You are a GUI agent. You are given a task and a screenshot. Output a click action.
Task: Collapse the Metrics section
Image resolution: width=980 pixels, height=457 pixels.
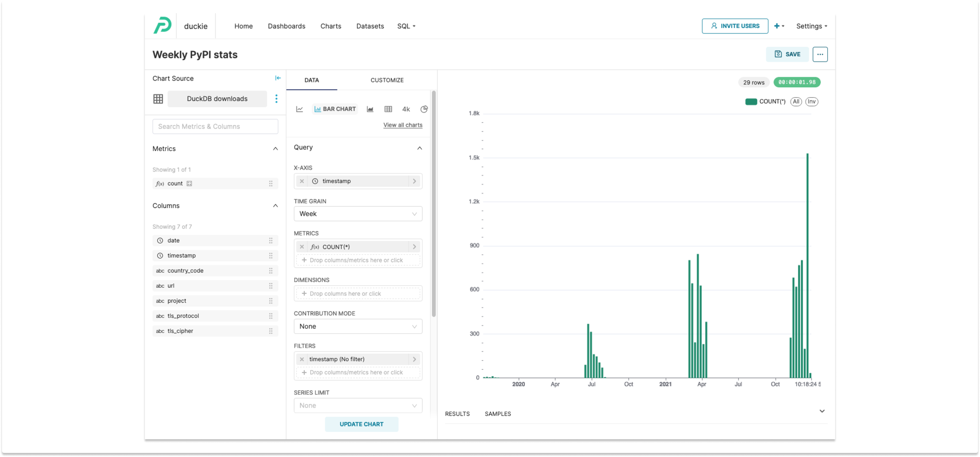pos(275,149)
